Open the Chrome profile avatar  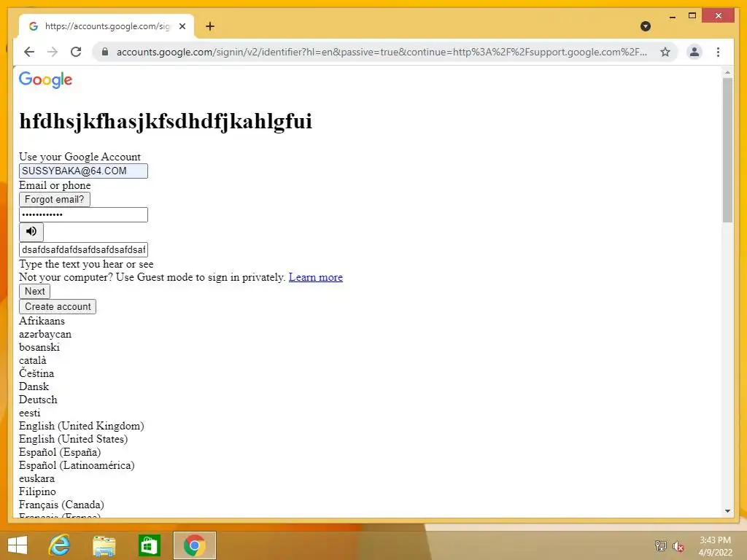694,52
